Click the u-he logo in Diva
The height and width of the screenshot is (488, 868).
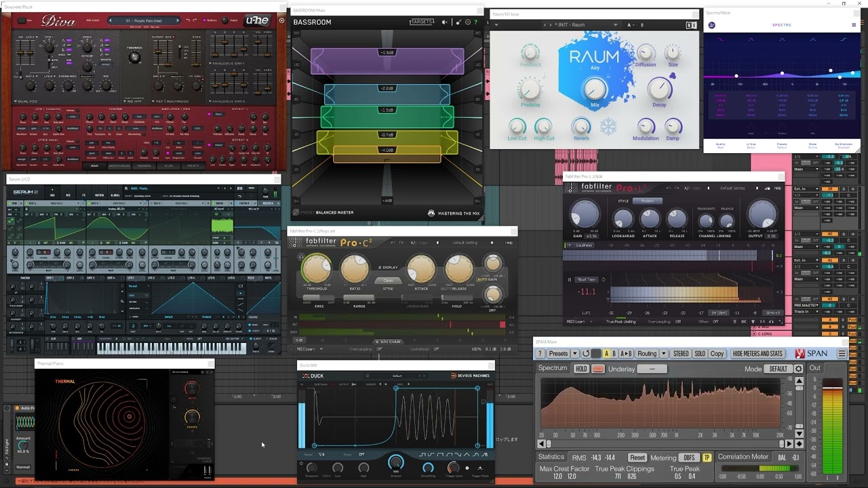coord(258,20)
